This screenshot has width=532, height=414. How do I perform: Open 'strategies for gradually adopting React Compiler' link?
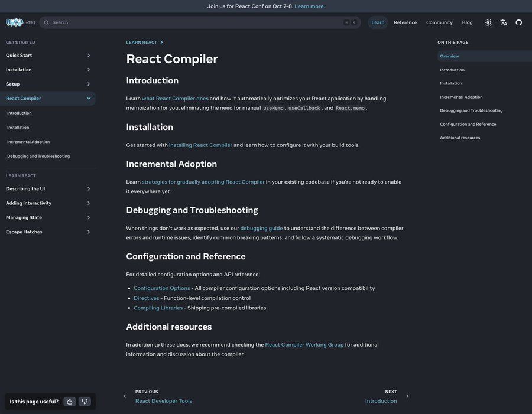coord(203,182)
